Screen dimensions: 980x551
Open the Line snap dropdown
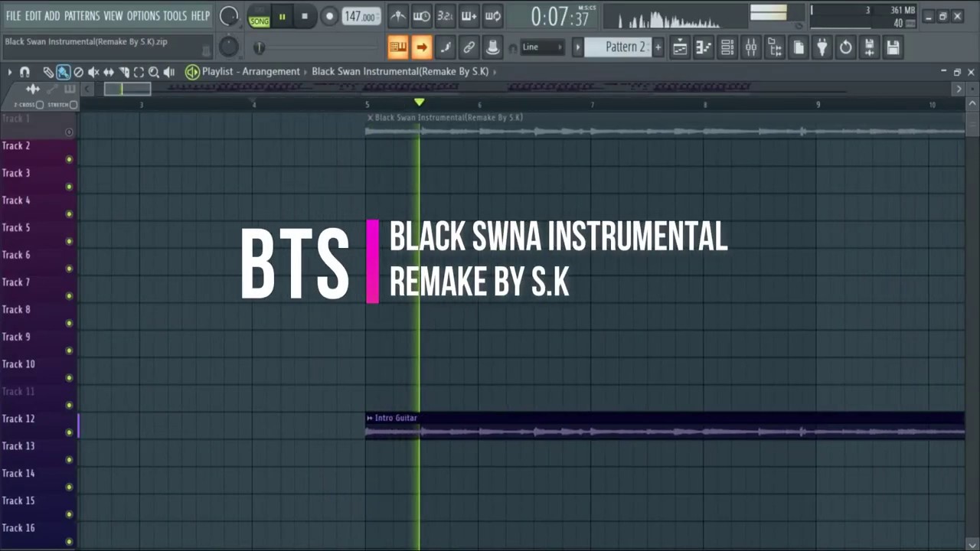[x=542, y=47]
